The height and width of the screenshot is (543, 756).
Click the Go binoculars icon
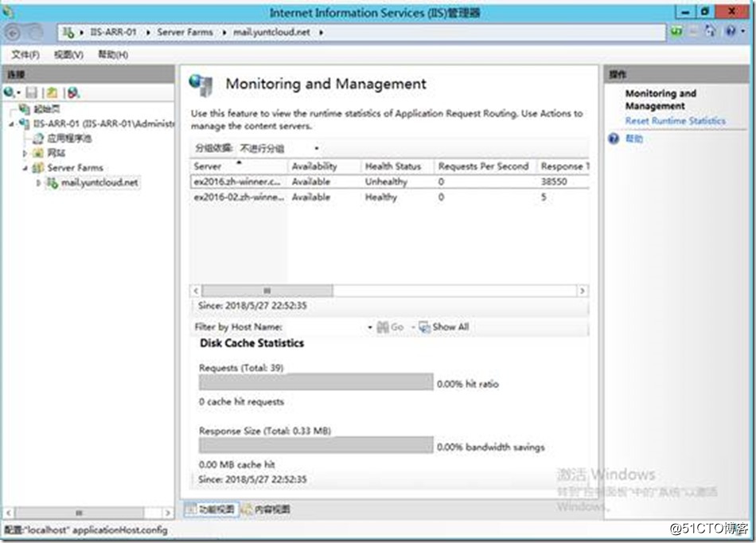pos(383,327)
